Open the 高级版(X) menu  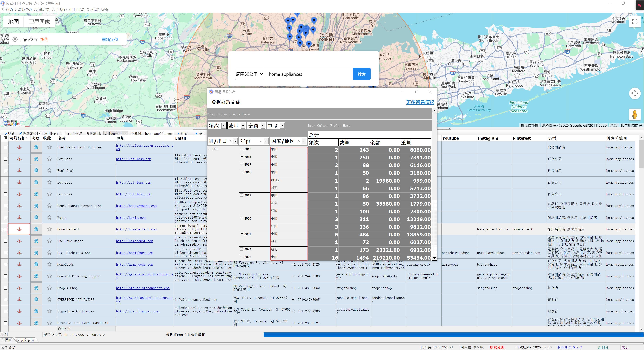[41, 10]
